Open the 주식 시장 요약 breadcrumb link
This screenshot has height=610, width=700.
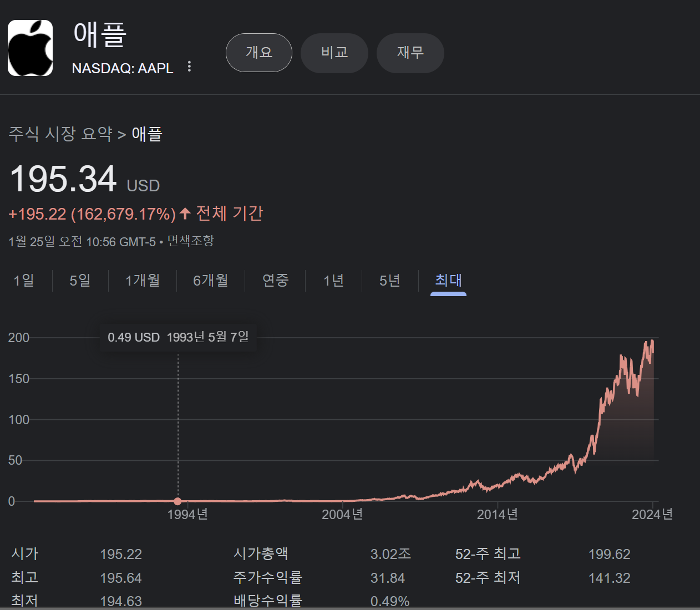click(x=60, y=134)
